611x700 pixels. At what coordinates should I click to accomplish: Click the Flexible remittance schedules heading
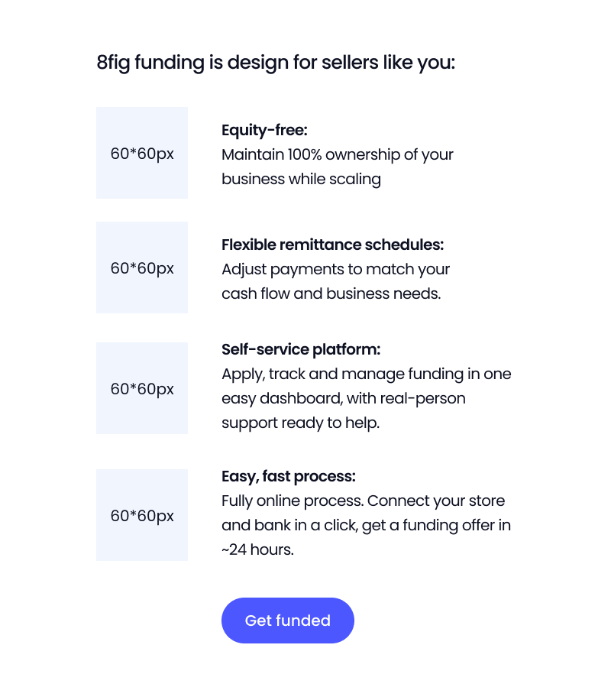332,245
